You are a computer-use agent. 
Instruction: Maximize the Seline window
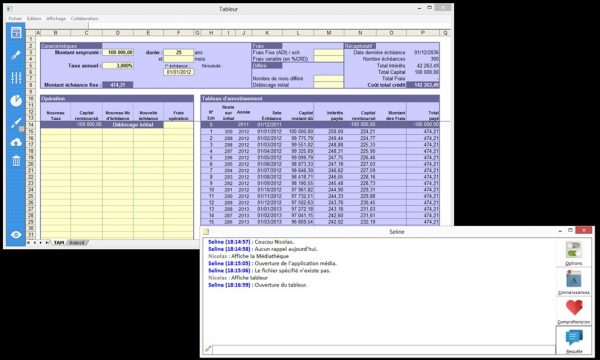pyautogui.click(x=570, y=230)
